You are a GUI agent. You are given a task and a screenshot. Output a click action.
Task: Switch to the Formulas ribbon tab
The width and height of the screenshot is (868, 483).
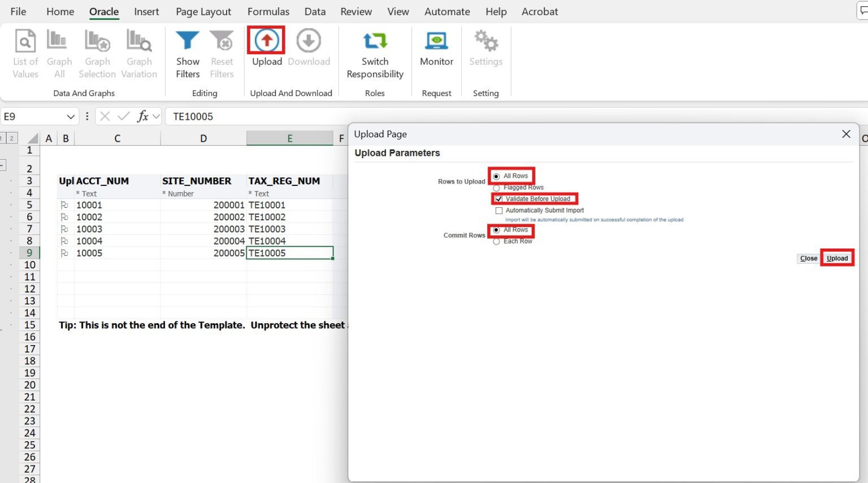(268, 11)
